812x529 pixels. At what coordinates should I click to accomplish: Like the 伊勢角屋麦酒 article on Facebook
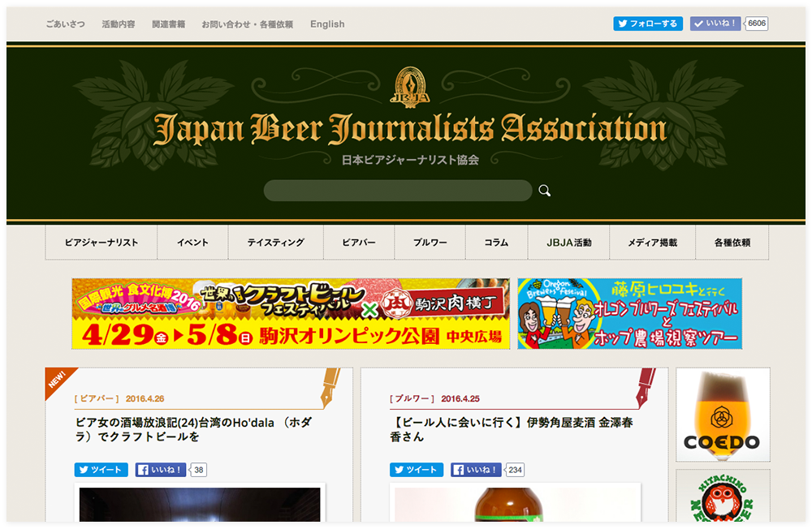476,470
